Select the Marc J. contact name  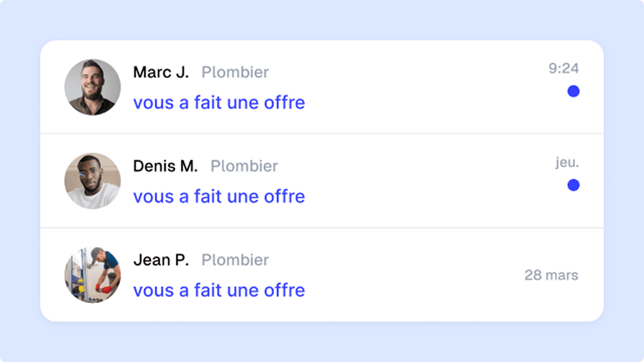click(161, 72)
